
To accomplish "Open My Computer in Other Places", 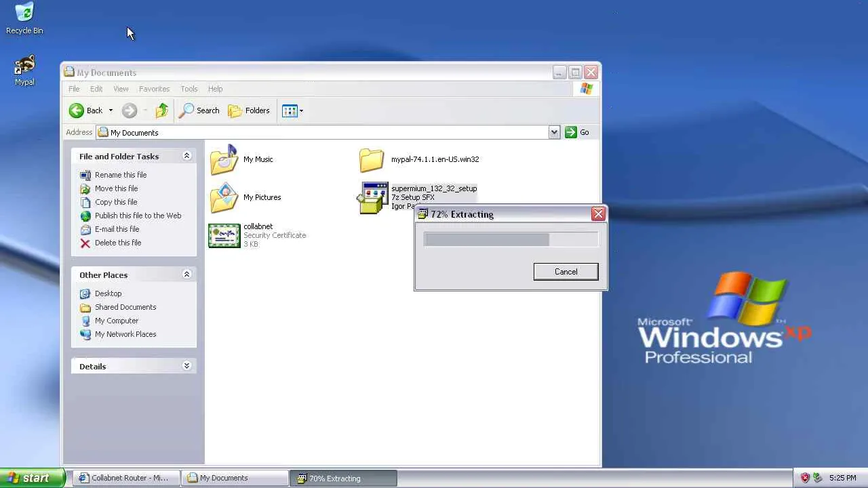I will (117, 321).
